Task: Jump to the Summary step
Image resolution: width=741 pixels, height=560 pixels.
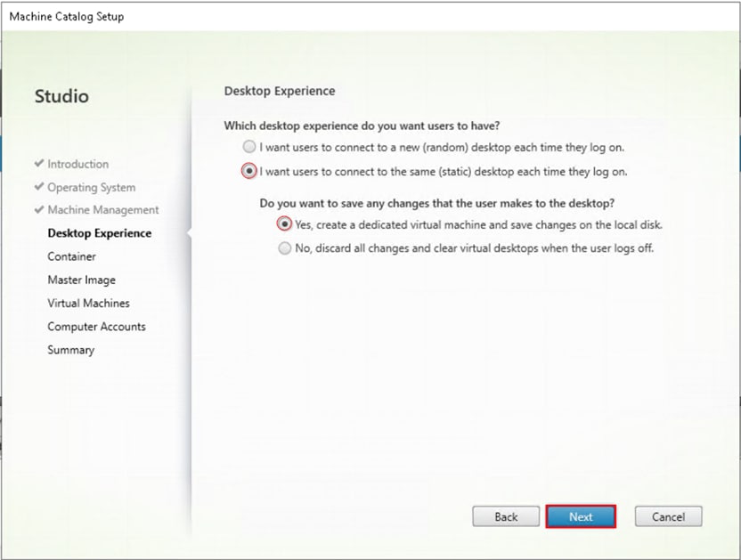Action: 70,349
